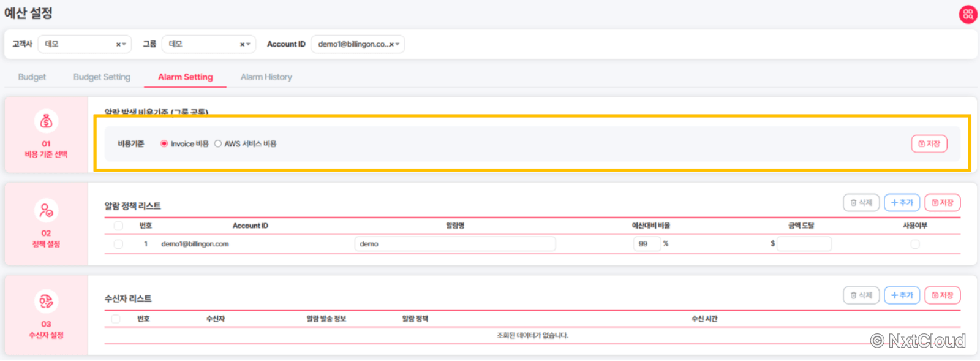
Task: Check the row checkbox for demo1@billingon.com
Action: 118,244
